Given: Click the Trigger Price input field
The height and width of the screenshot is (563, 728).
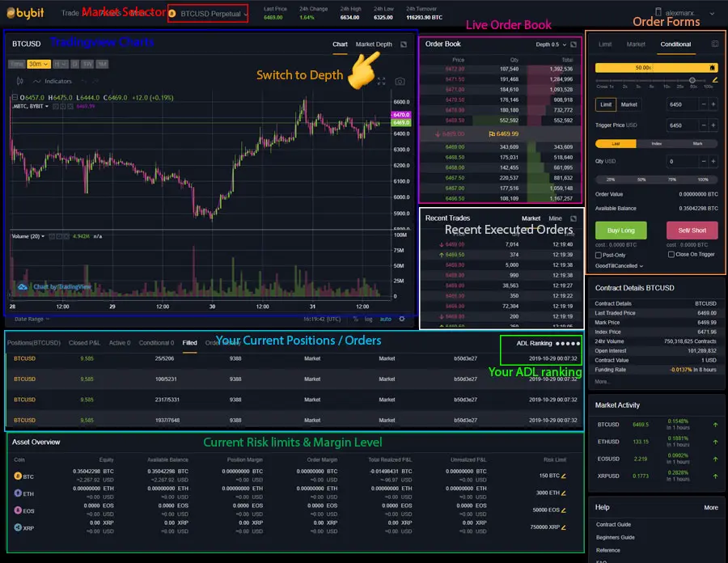Looking at the screenshot, I should (682, 125).
